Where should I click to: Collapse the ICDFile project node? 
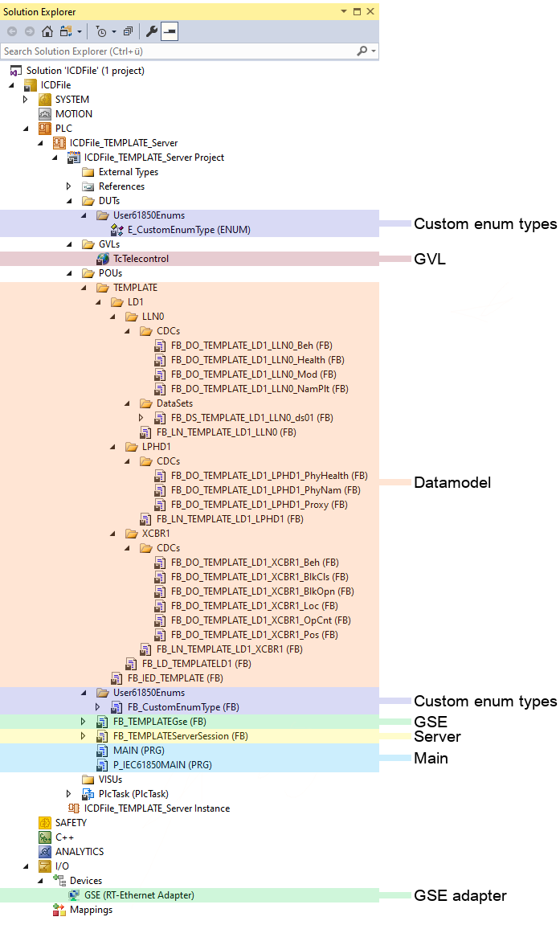pos(11,85)
